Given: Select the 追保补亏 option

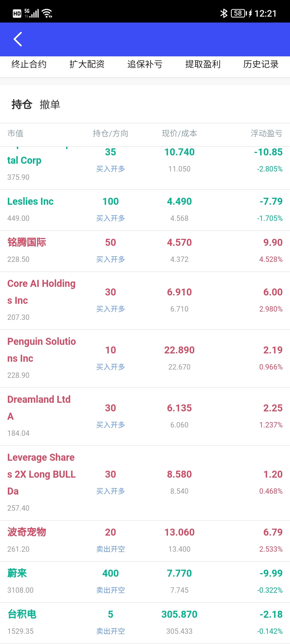Looking at the screenshot, I should pyautogui.click(x=145, y=64).
